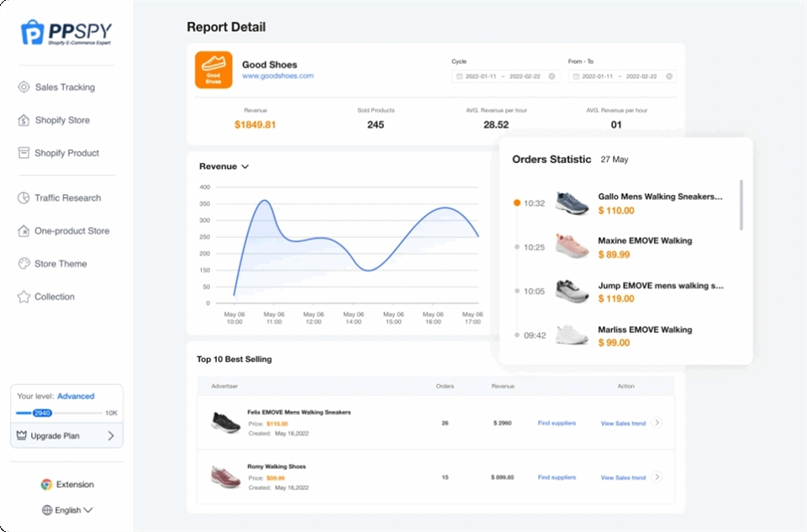Screen dimensions: 807x532
Task: Click the level progress slider at 2940
Action: point(42,413)
